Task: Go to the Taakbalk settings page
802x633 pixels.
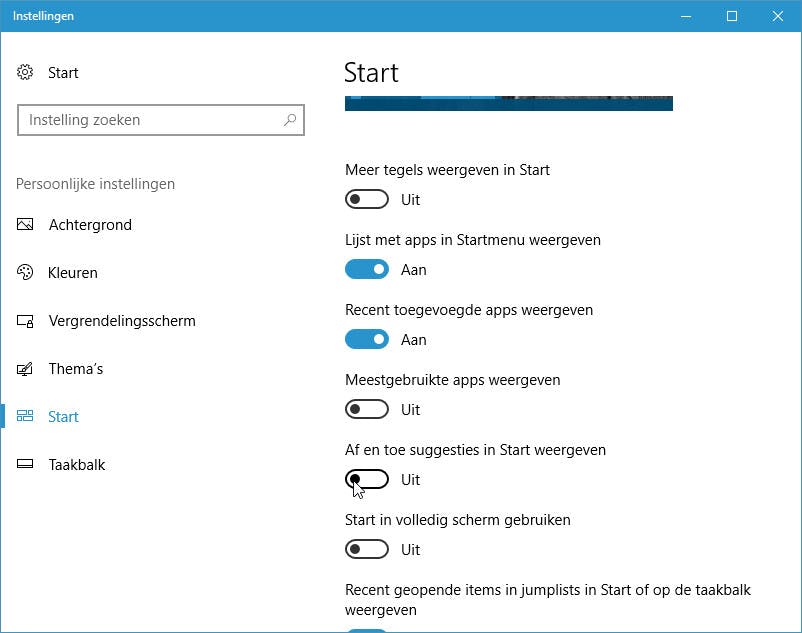Action: coord(77,465)
